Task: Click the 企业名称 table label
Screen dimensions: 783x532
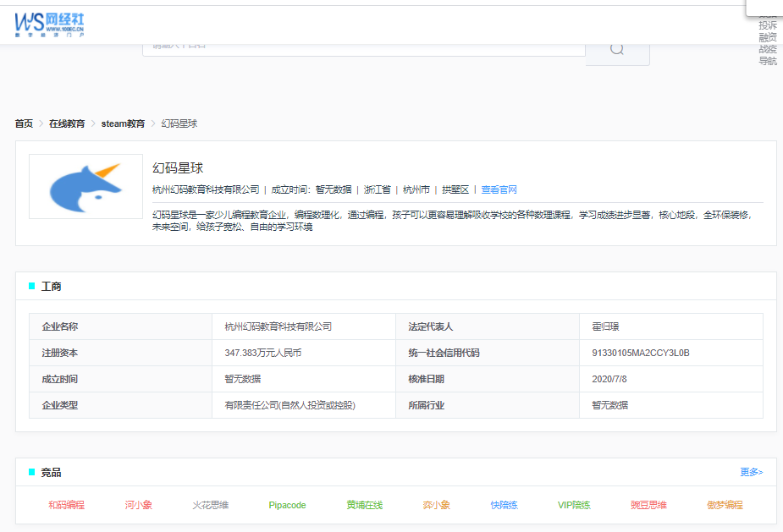Action: coord(60,326)
